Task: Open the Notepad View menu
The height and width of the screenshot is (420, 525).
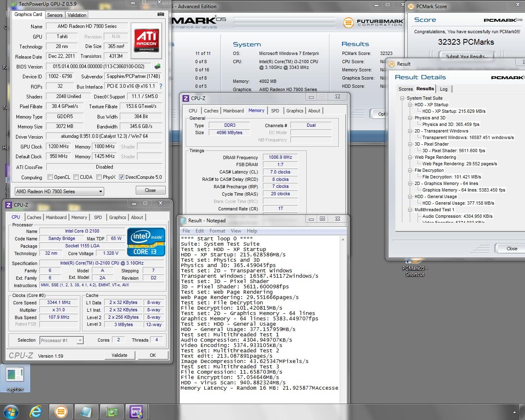Action: click(x=236, y=231)
